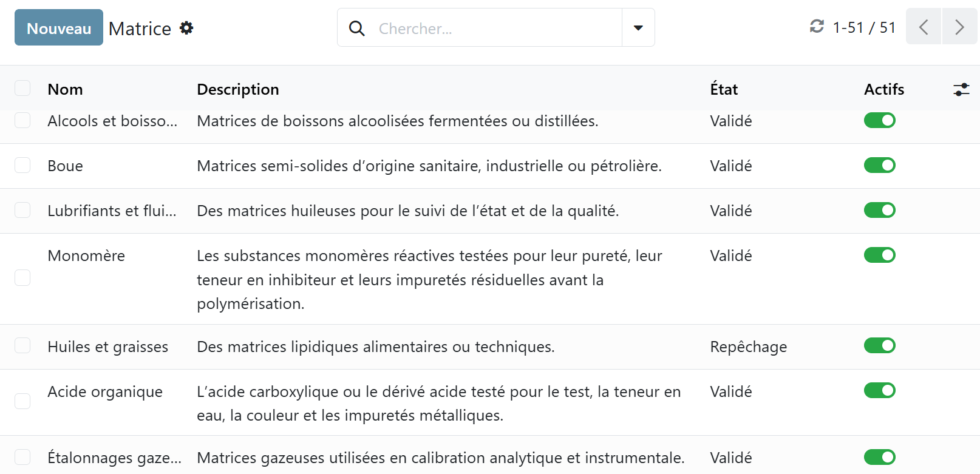Go to next page with right arrow

tap(959, 27)
